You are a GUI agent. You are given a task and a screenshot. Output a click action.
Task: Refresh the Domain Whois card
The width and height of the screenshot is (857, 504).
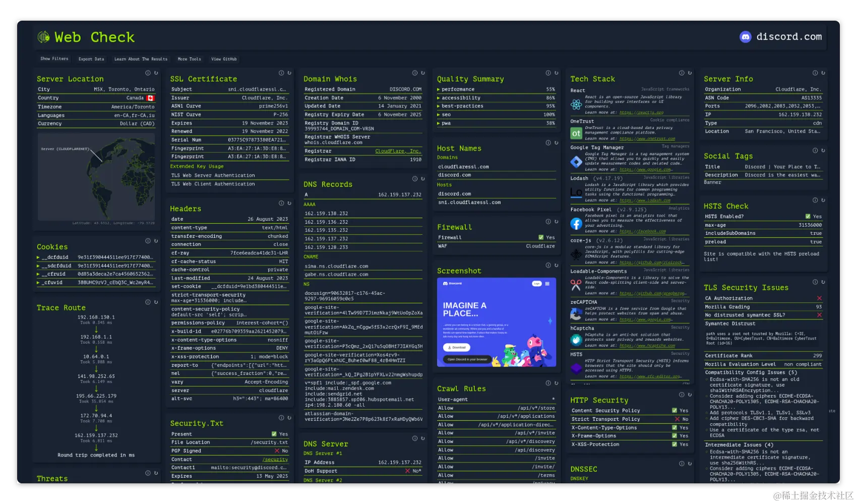pyautogui.click(x=422, y=73)
